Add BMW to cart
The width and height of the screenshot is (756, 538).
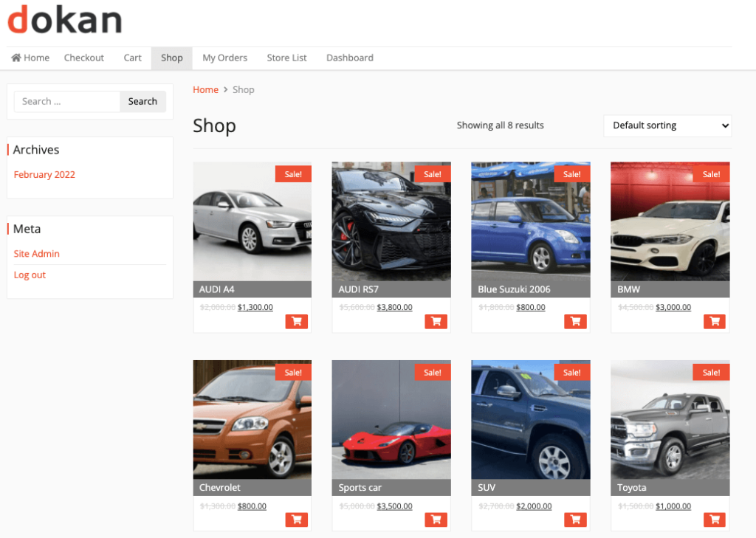pos(715,322)
